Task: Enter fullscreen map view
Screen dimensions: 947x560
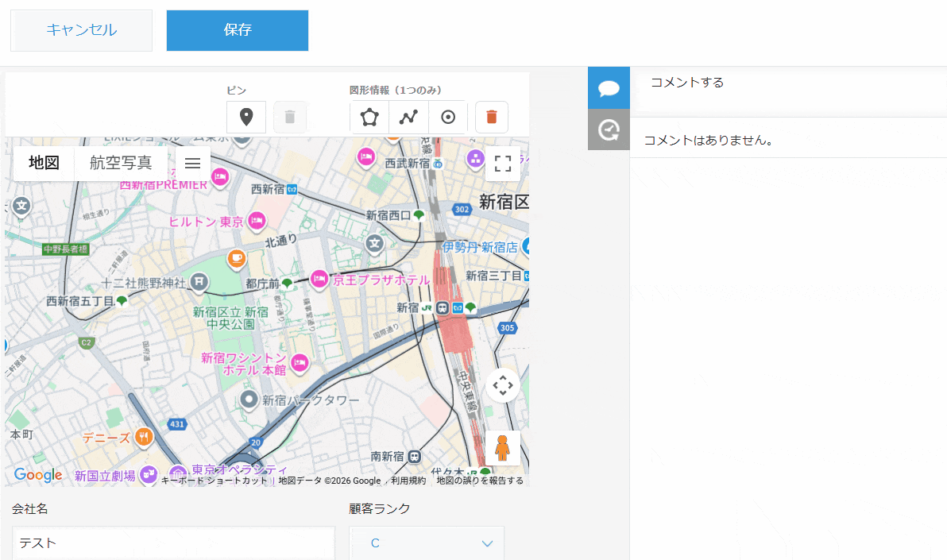Action: (x=503, y=163)
